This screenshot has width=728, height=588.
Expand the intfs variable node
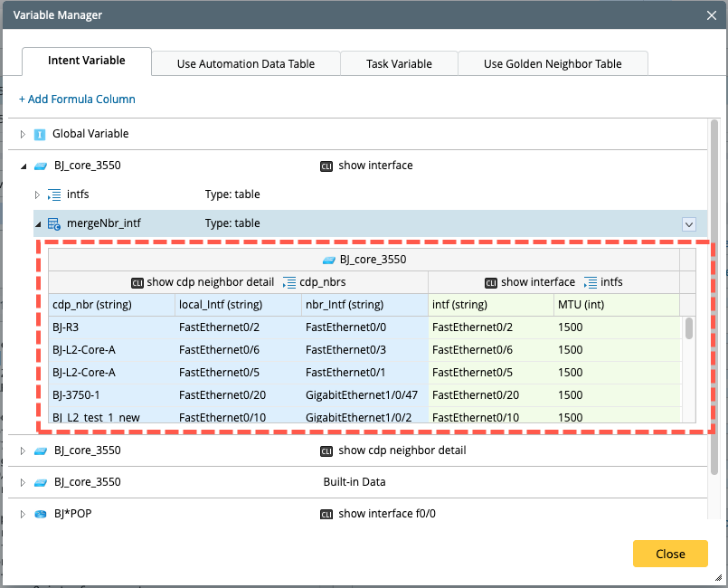pyautogui.click(x=38, y=194)
